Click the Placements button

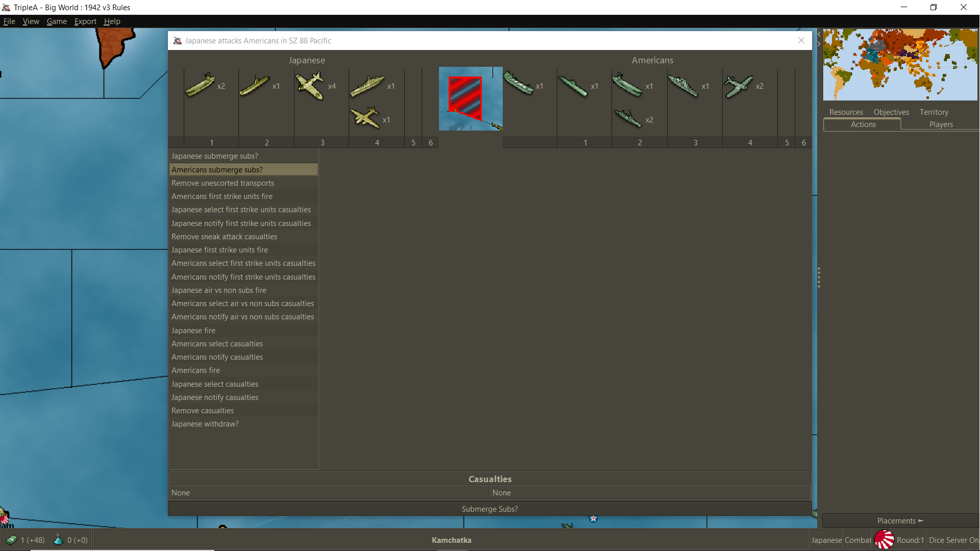pos(900,521)
